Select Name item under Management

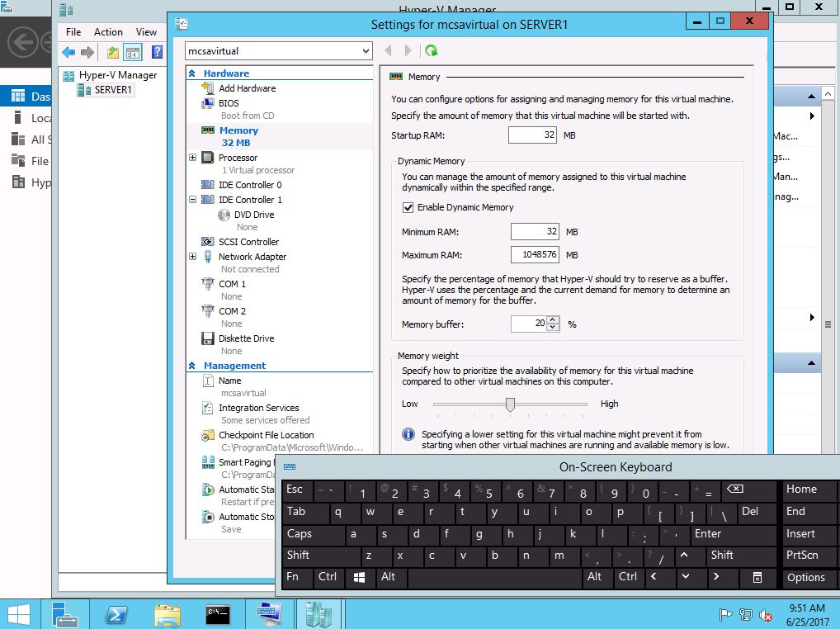(230, 381)
